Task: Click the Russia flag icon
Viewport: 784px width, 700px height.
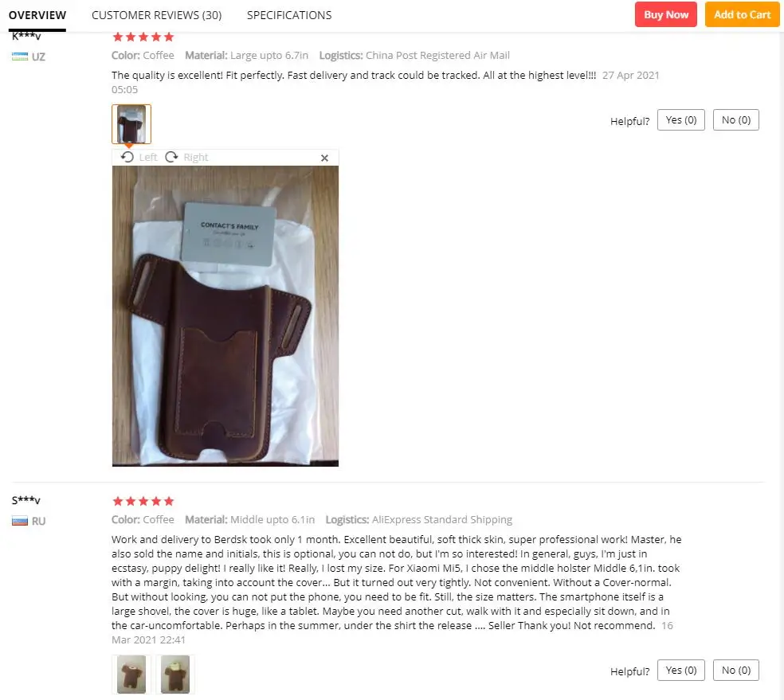Action: click(20, 521)
